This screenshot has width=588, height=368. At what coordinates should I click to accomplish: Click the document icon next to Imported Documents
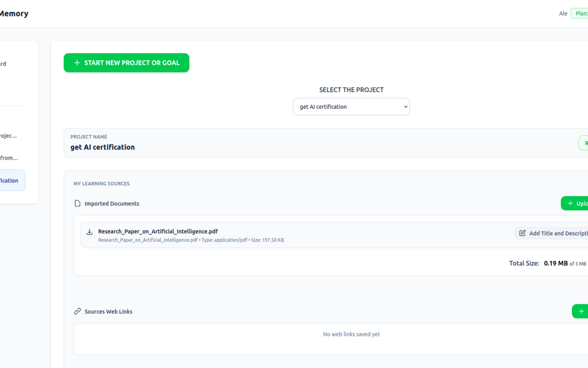pos(77,203)
